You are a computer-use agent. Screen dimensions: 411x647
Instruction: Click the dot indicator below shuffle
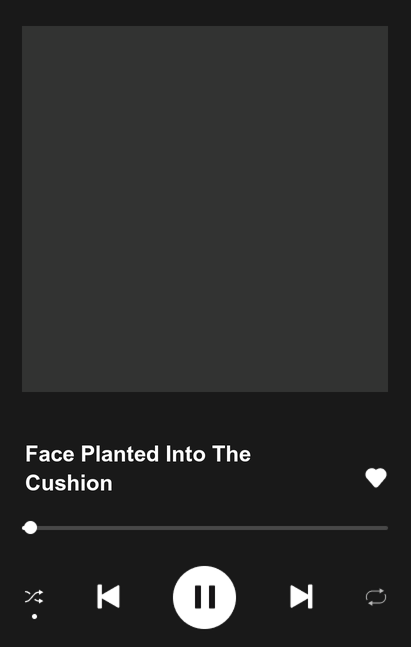(35, 616)
